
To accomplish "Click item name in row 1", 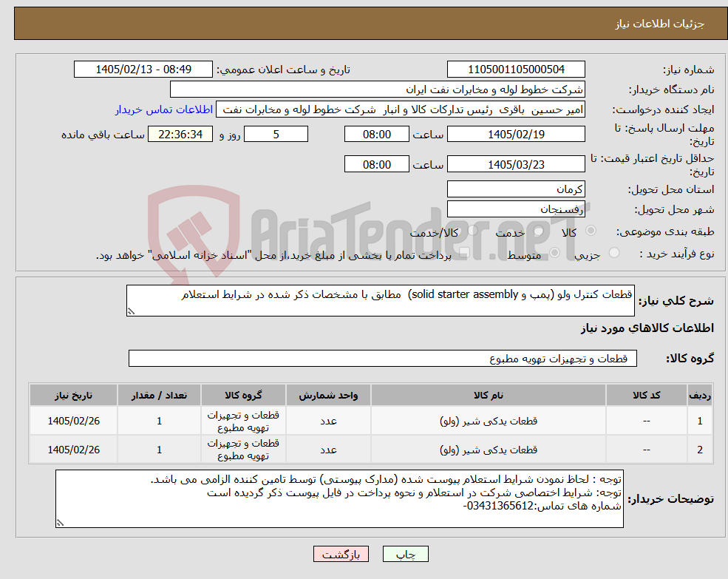I will pos(489,421).
